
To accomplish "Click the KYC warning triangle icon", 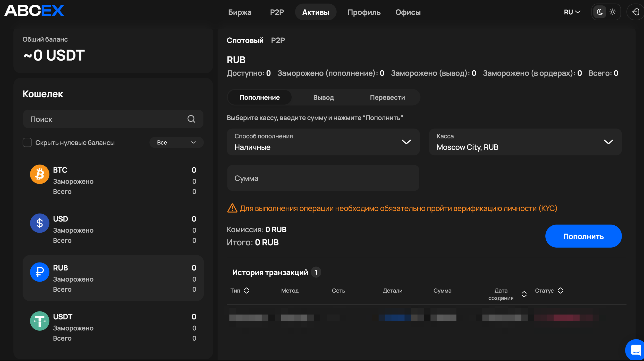I will tap(232, 208).
